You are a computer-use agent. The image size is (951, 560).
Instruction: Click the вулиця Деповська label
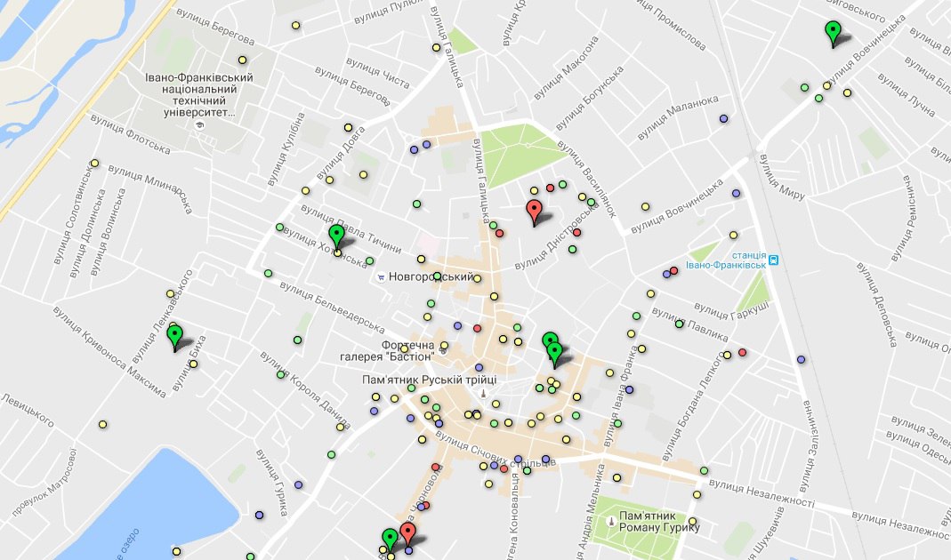(876, 305)
